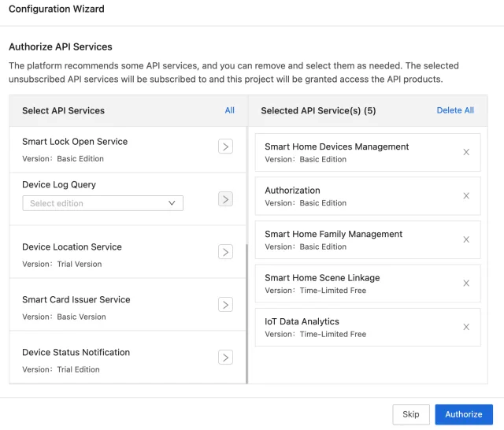Viewport: 504px width, 430px height.
Task: Remove Smart Home Devices Management with X
Action: 466,152
